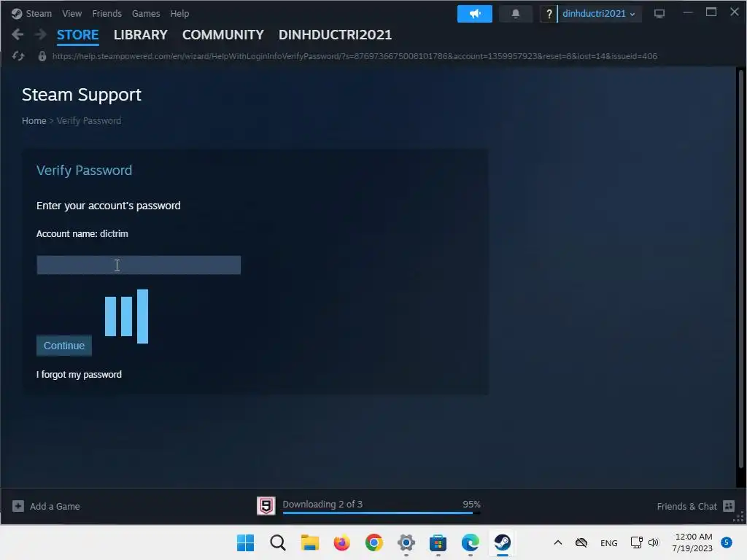Open Microsoft Store from the taskbar
The height and width of the screenshot is (560, 747).
[438, 542]
